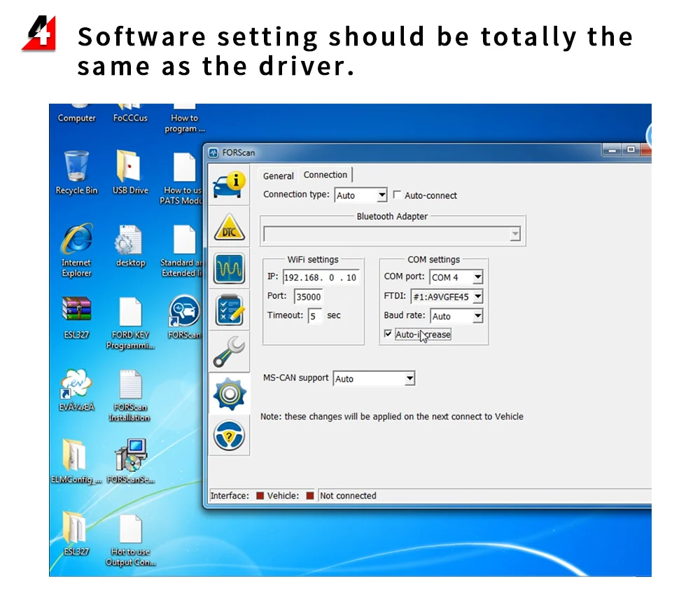Image resolution: width=700 pixels, height=605 pixels.
Task: Click the red Vehicle status indicator
Action: (310, 496)
